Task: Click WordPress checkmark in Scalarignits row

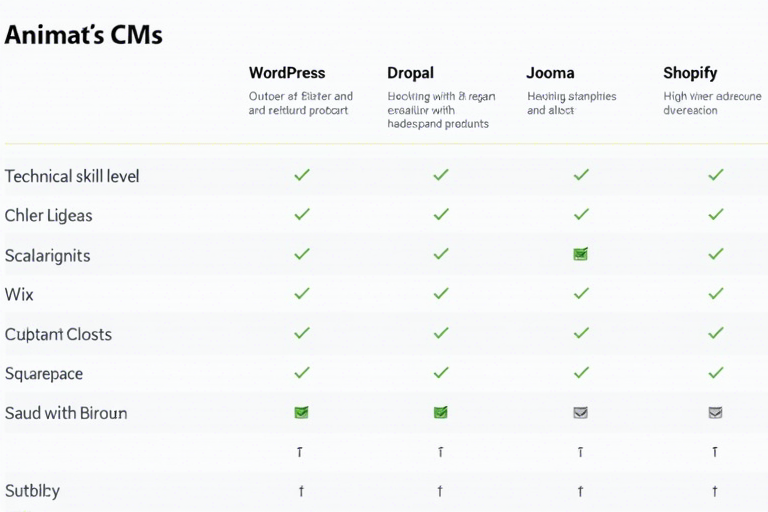Action: tap(301, 254)
